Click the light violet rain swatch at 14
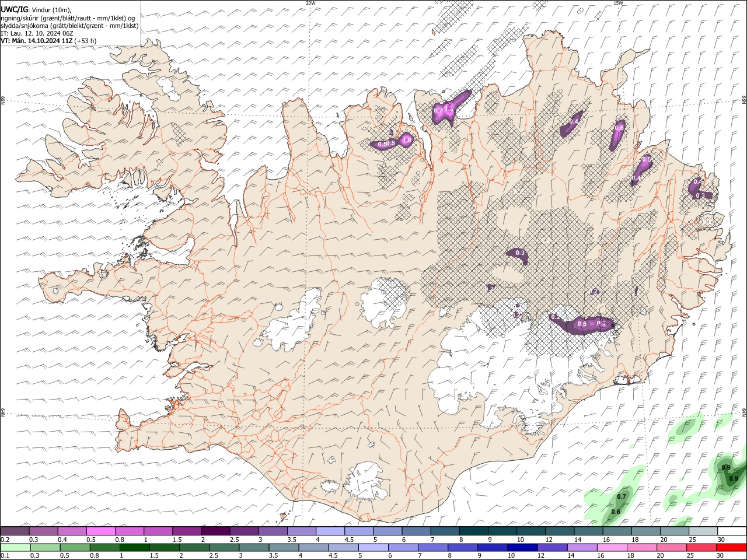This screenshot has width=747, height=560. pyautogui.click(x=582, y=547)
